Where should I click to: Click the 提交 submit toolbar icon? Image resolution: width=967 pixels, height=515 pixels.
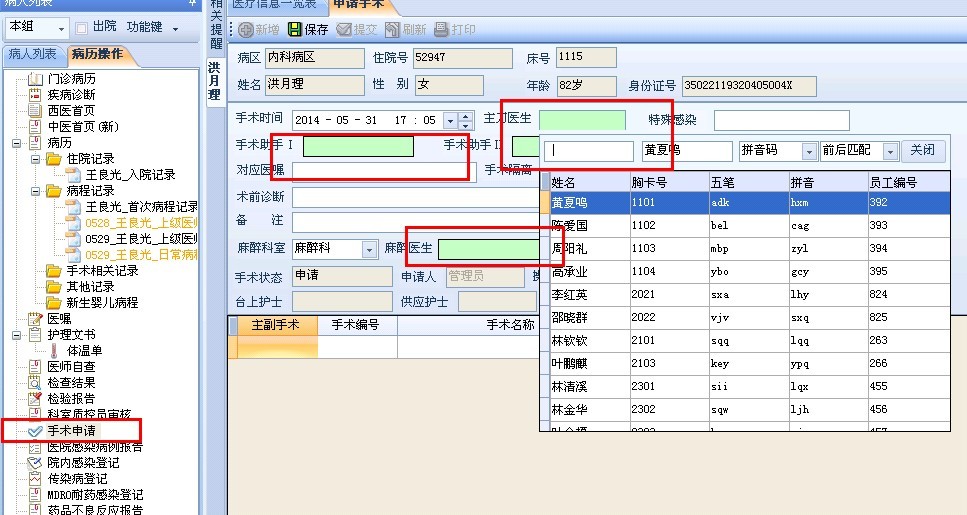coord(344,29)
